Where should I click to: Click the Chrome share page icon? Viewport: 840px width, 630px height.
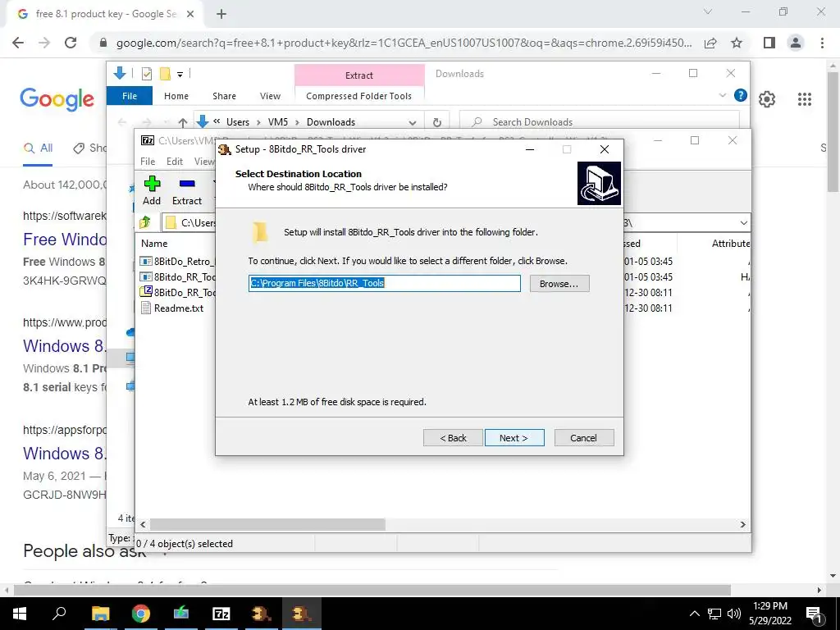point(710,43)
